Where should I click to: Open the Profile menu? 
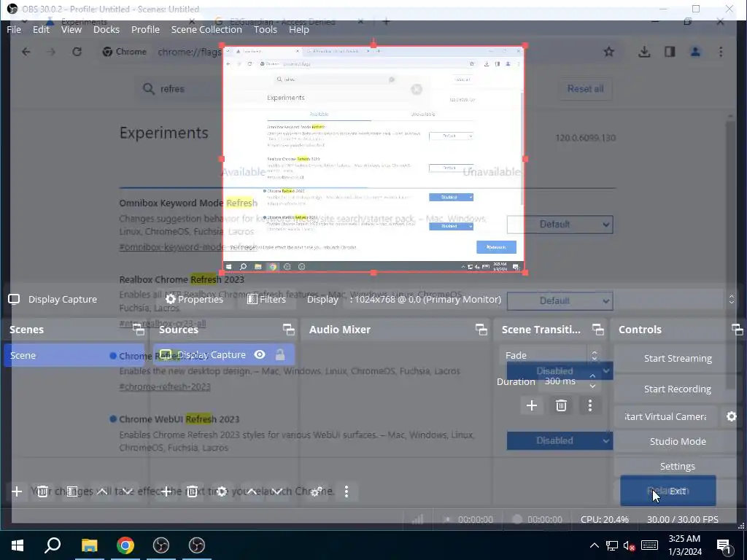(145, 29)
